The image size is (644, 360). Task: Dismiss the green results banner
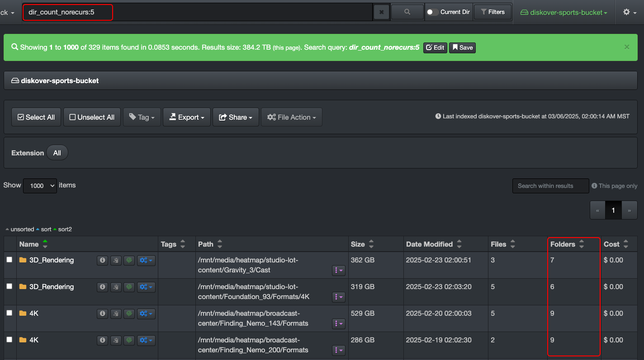pos(626,47)
